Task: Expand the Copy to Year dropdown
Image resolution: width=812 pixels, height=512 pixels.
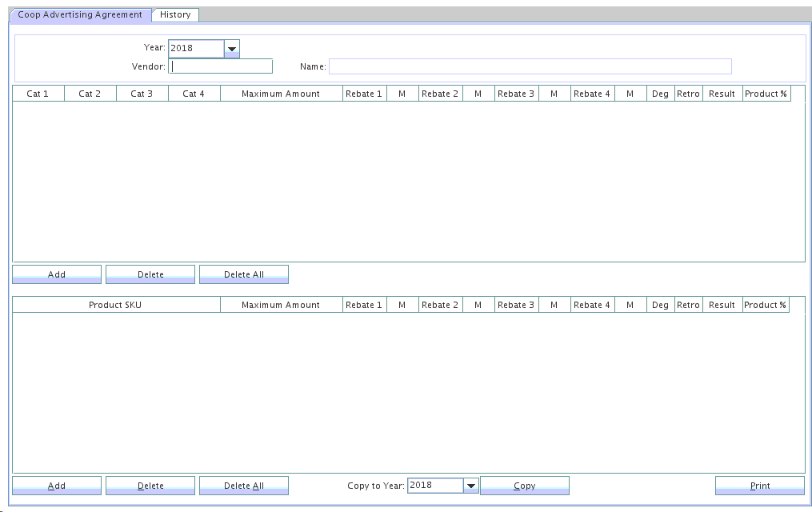Action: [471, 486]
